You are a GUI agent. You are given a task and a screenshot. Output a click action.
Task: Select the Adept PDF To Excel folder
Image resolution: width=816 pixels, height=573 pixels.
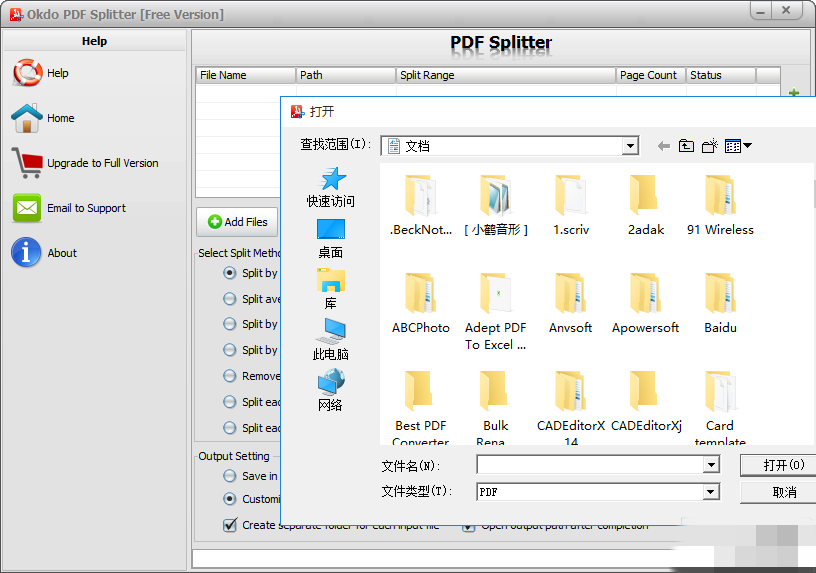tap(495, 312)
